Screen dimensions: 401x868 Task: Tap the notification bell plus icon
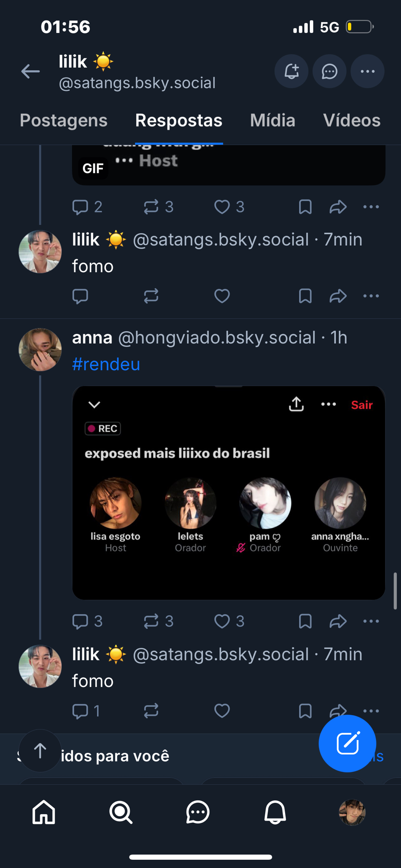click(x=292, y=72)
